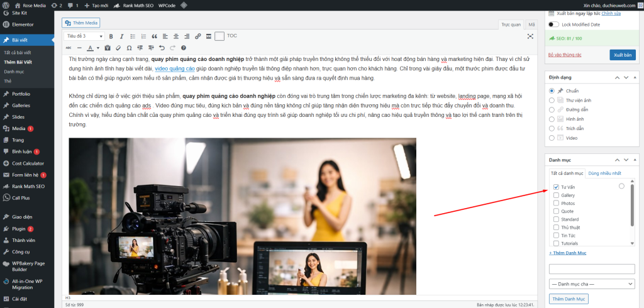
Task: Open the WordPress logo menu
Action: pyautogui.click(x=6, y=6)
